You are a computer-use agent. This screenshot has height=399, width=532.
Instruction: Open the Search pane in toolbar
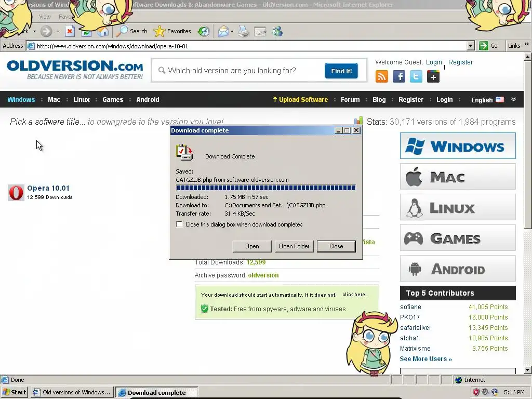pos(132,31)
